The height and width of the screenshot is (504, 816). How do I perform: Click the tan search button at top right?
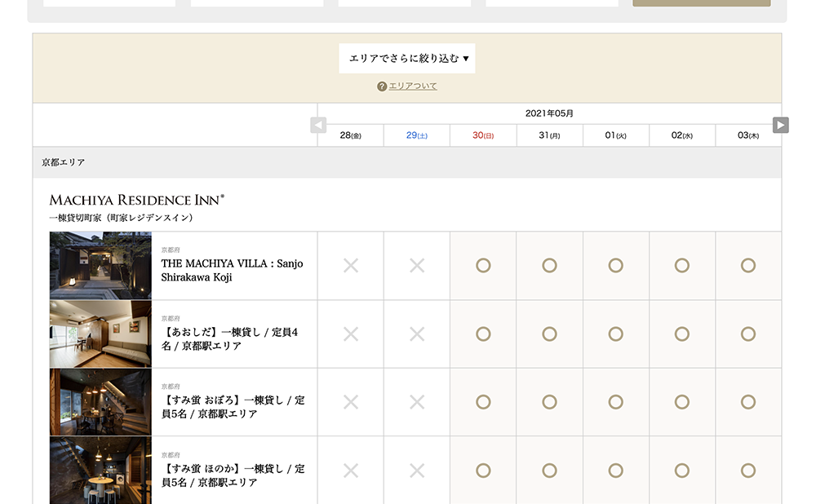click(700, 3)
